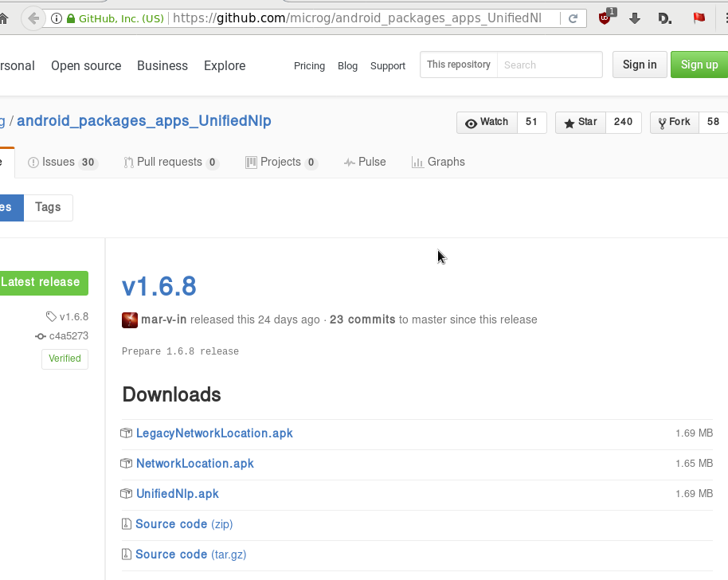Click the zip file icon beside Source code (zip)
Screen dimensions: 728x580
click(126, 524)
